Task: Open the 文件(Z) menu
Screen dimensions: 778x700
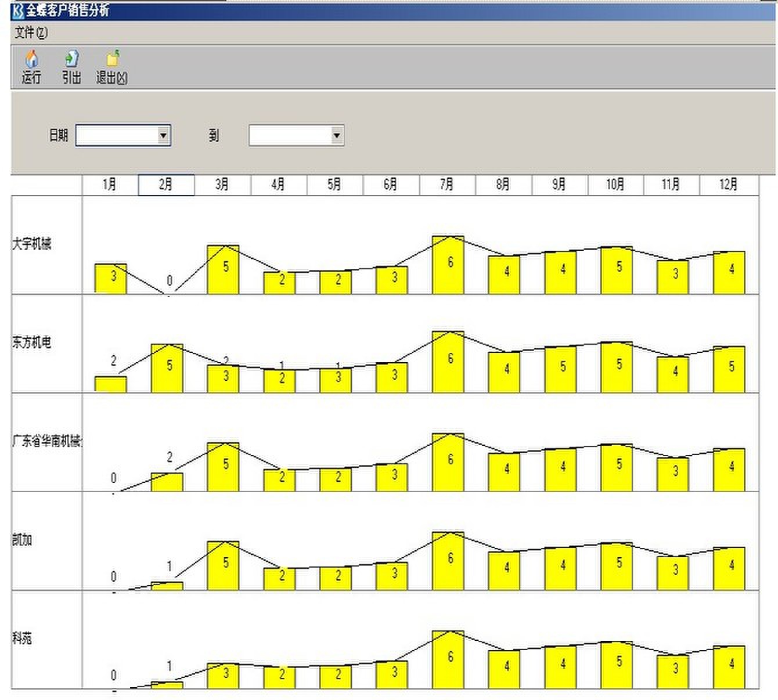Action: point(31,33)
